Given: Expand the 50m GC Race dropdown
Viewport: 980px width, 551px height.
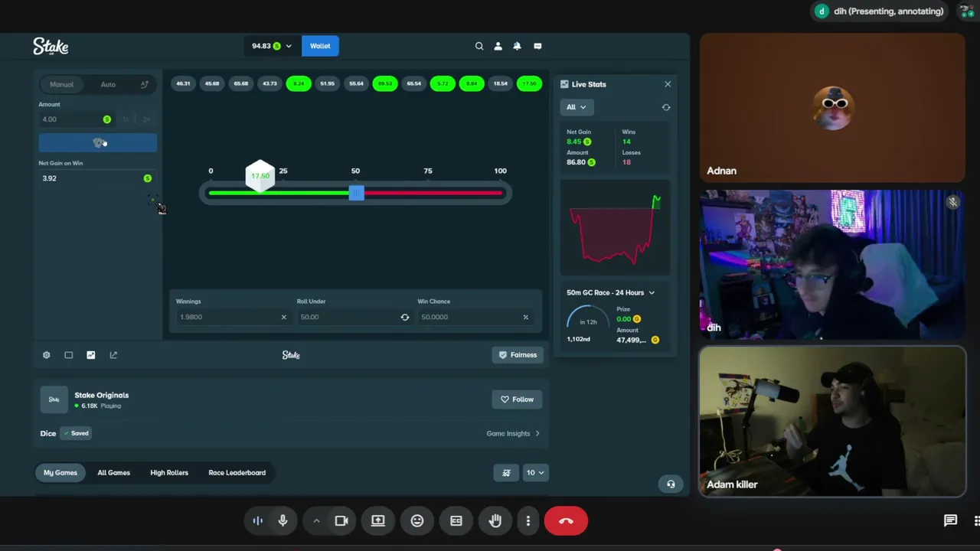Looking at the screenshot, I should click(x=611, y=292).
